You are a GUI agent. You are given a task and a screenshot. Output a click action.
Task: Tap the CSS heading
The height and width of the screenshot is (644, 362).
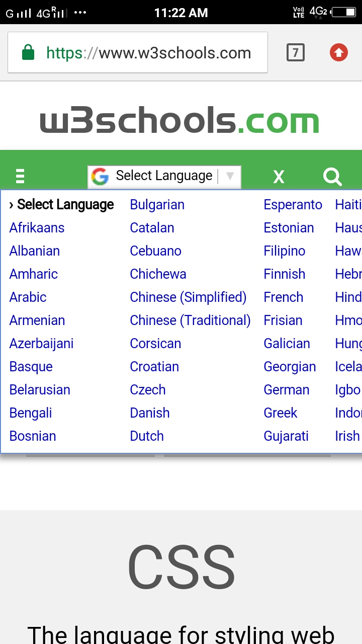181,567
